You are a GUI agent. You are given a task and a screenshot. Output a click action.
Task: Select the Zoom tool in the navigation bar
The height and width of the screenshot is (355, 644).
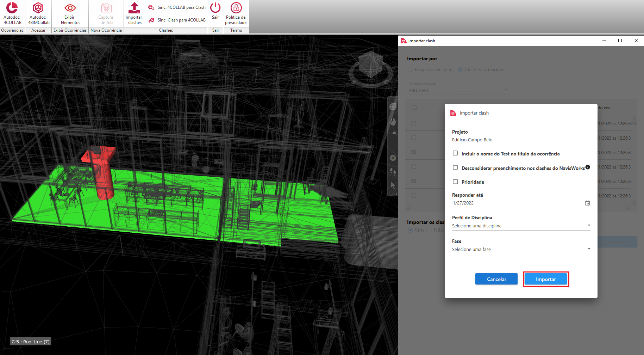[394, 133]
